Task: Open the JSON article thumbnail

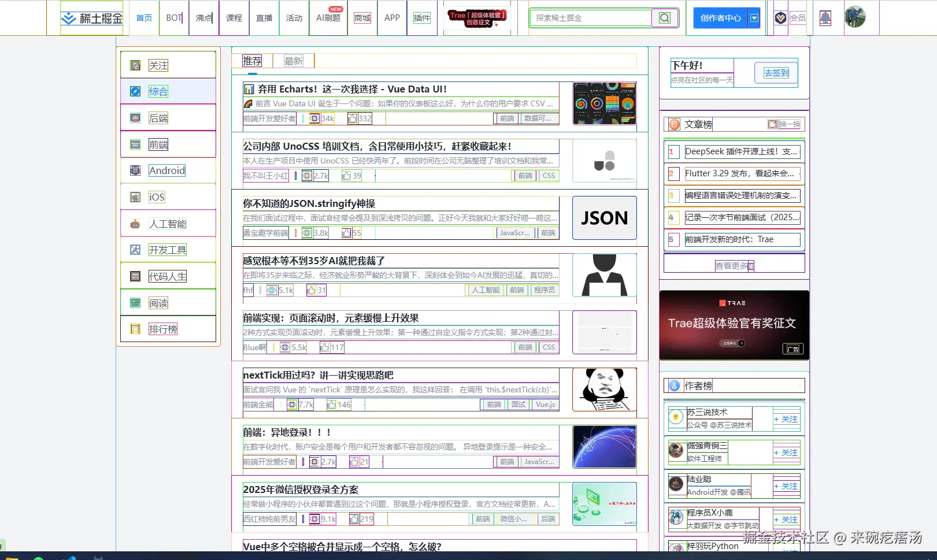Action: pos(605,218)
